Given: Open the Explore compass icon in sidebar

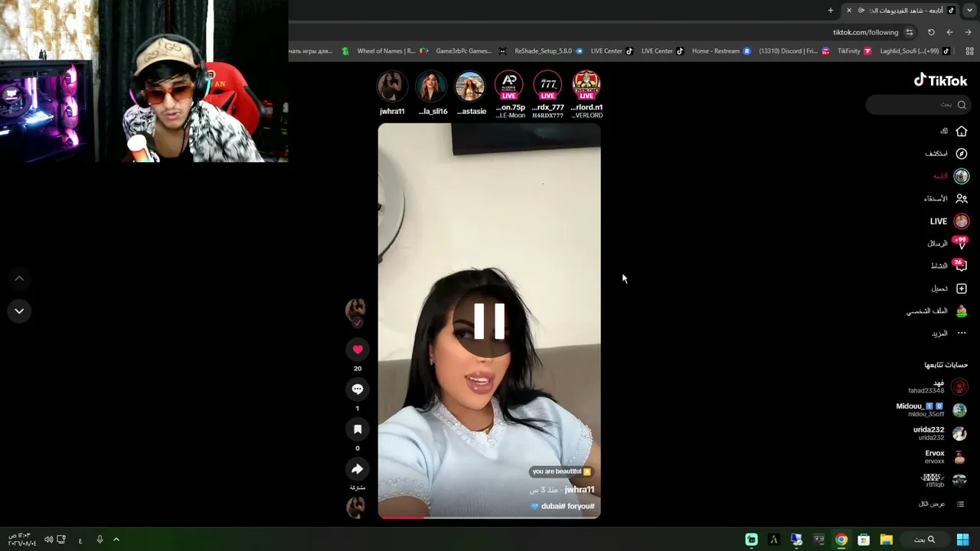Looking at the screenshot, I should [x=961, y=154].
